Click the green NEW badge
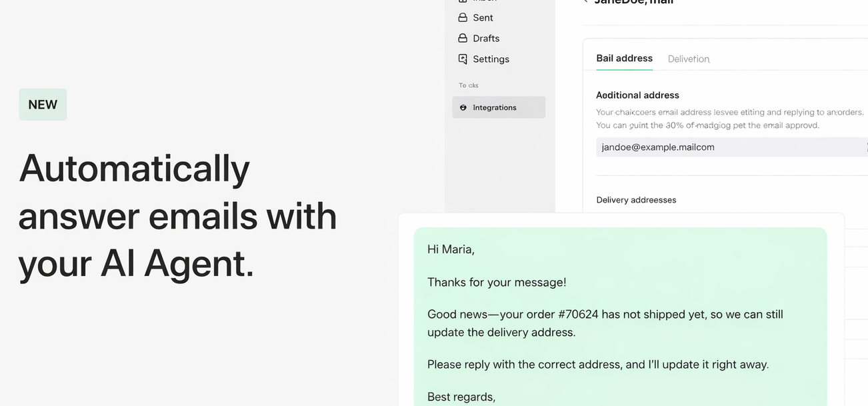The height and width of the screenshot is (406, 868). 43,105
